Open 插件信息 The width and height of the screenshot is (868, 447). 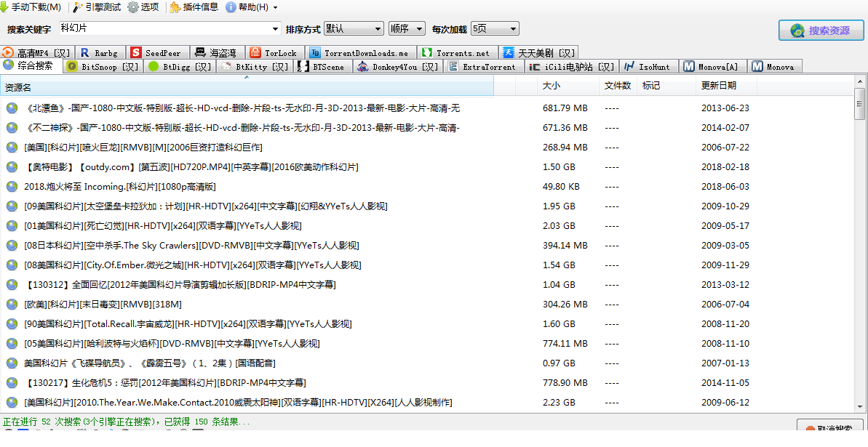[194, 7]
